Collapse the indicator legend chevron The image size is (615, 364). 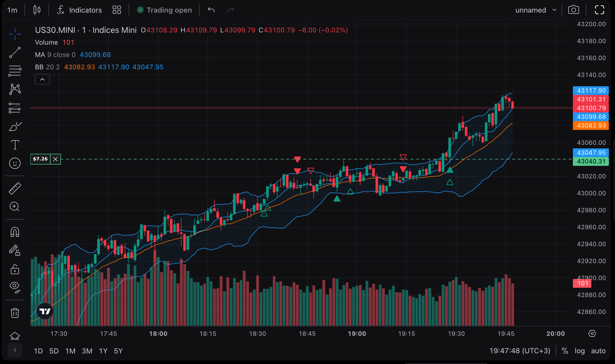tap(42, 79)
